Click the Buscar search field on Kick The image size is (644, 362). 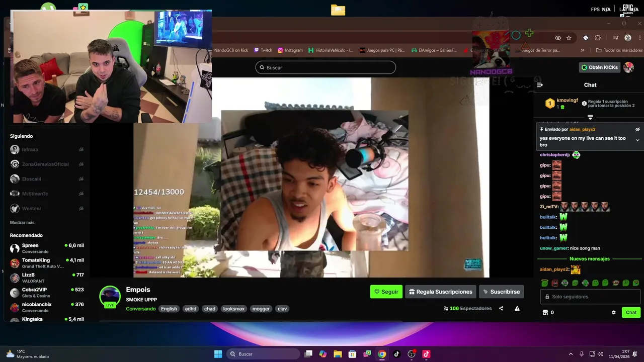point(326,67)
